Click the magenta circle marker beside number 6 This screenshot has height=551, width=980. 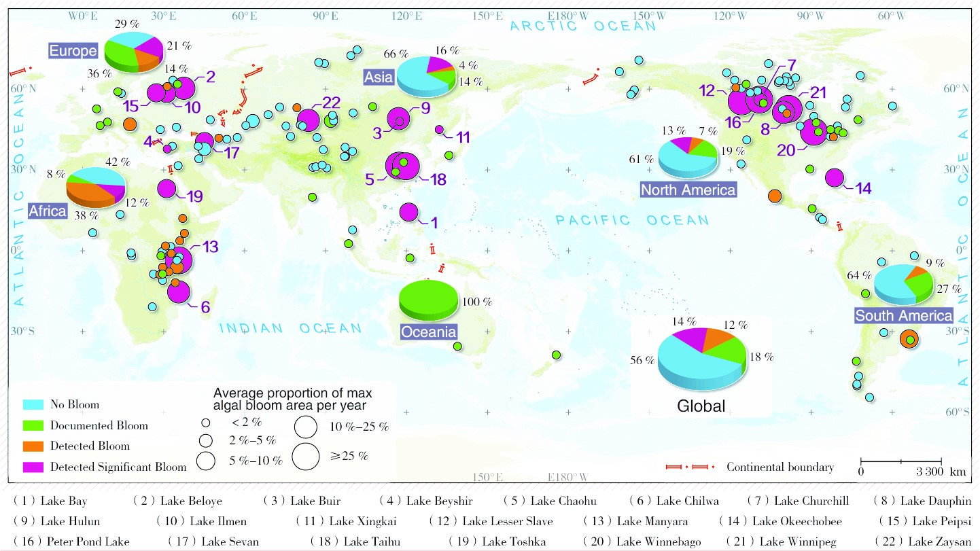[178, 292]
